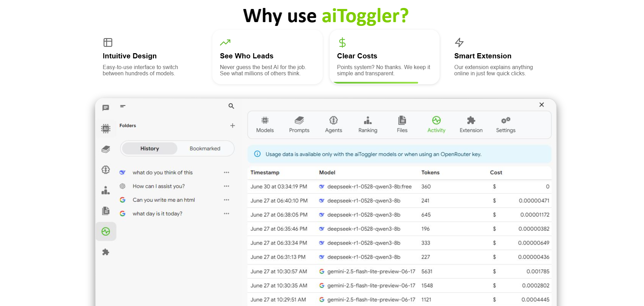The image size is (644, 306).
Task: Select the Bookmarked toggle
Action: pyautogui.click(x=205, y=149)
